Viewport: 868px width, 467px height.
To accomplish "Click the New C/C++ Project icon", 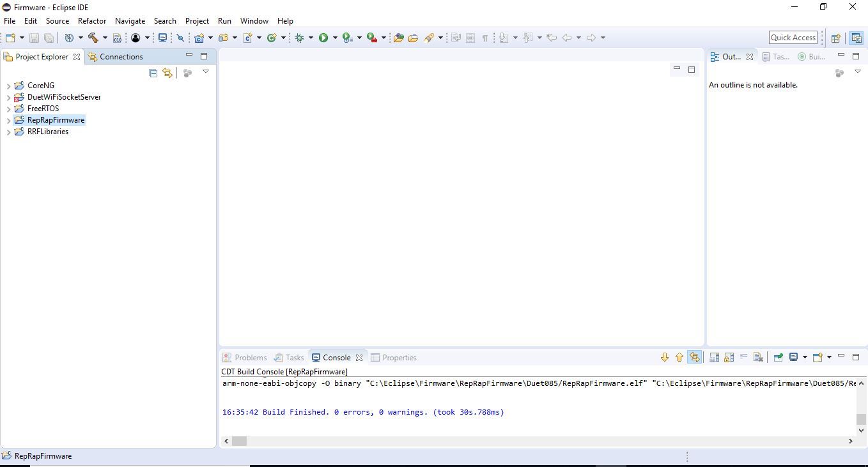I will click(199, 38).
